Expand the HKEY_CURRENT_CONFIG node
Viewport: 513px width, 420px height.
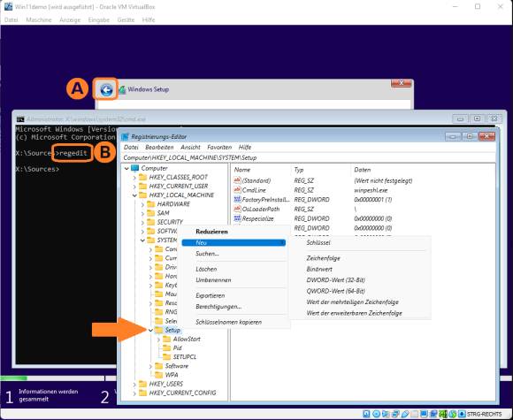(x=134, y=393)
